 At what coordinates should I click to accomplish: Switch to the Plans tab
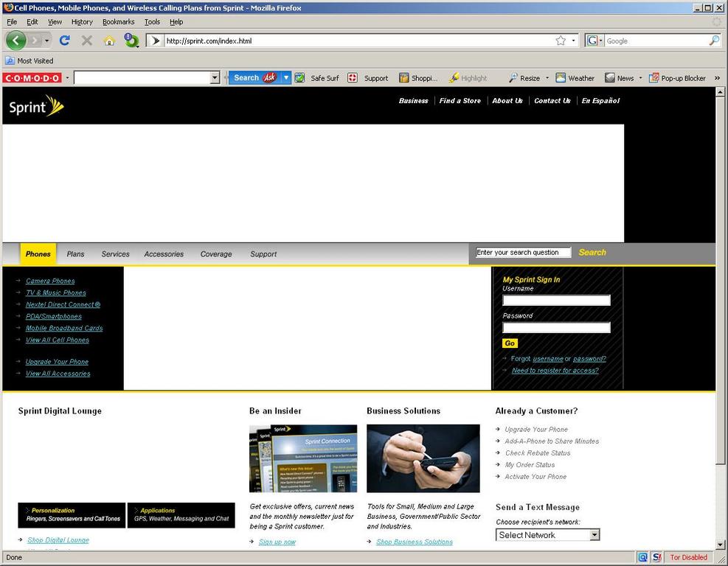(x=75, y=254)
